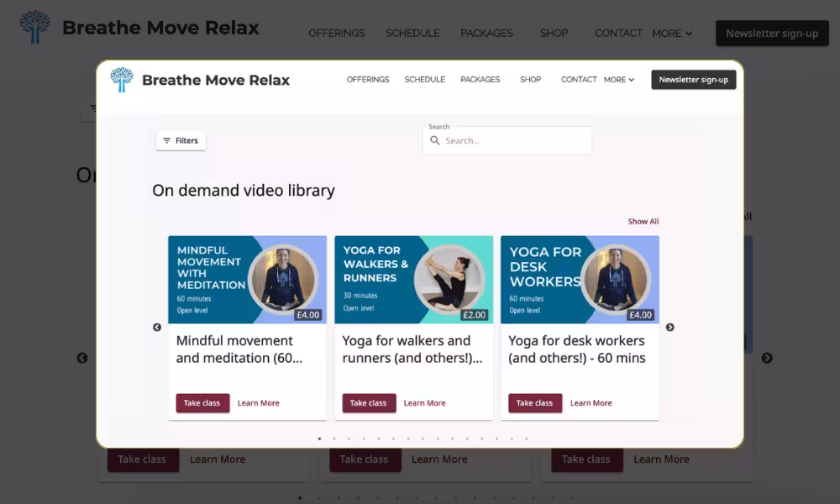Select the last carousel dot in the popup

pyautogui.click(x=527, y=438)
